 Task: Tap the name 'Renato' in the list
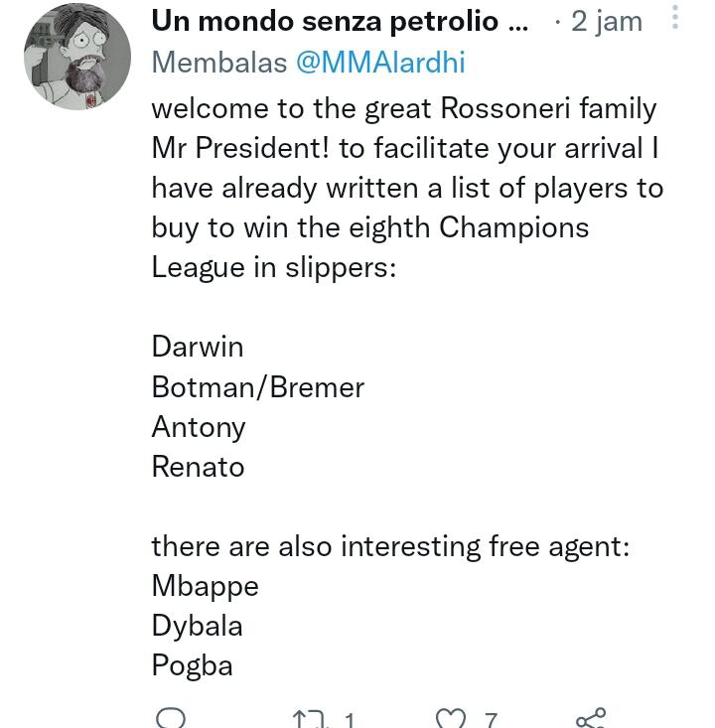coord(198,466)
